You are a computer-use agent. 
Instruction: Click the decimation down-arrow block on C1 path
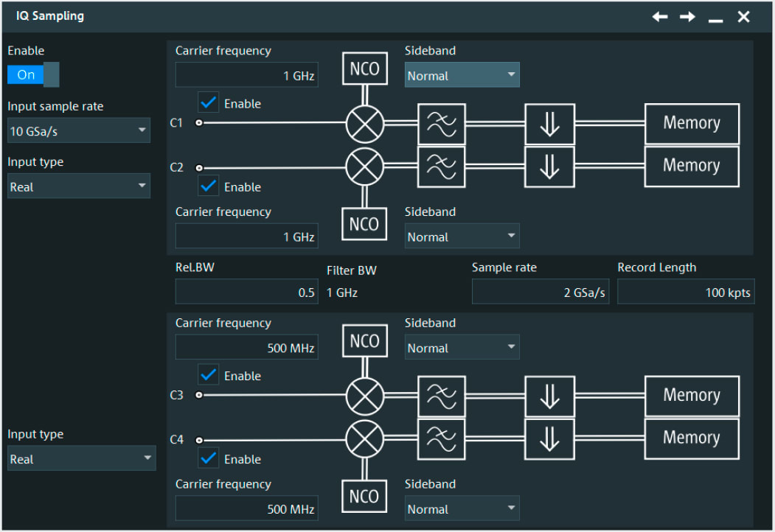click(x=549, y=123)
